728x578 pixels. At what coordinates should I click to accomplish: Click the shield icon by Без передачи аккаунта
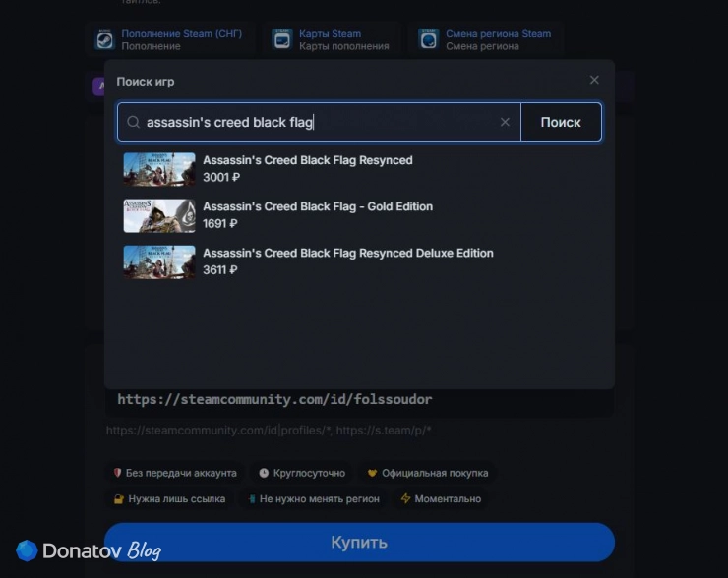[x=117, y=472]
